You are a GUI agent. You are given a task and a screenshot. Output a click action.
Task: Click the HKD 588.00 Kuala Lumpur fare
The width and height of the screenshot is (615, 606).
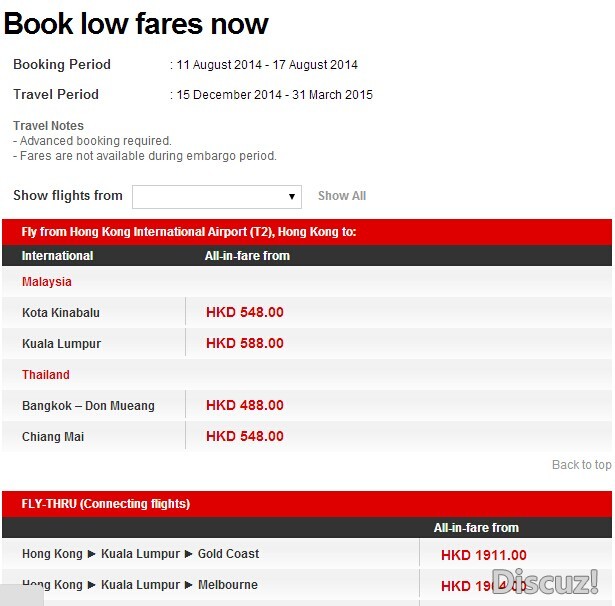point(245,343)
